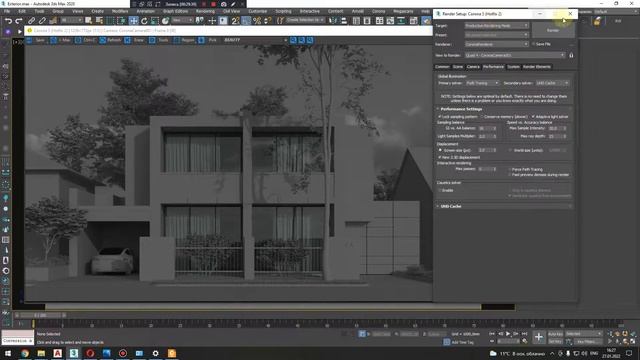Click the Auto Key button

(x=556, y=334)
